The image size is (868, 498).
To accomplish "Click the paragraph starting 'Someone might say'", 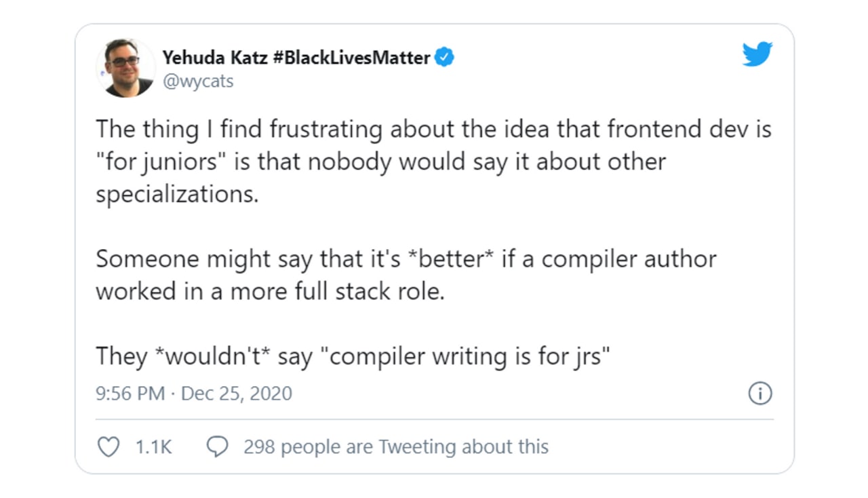I will (x=406, y=275).
